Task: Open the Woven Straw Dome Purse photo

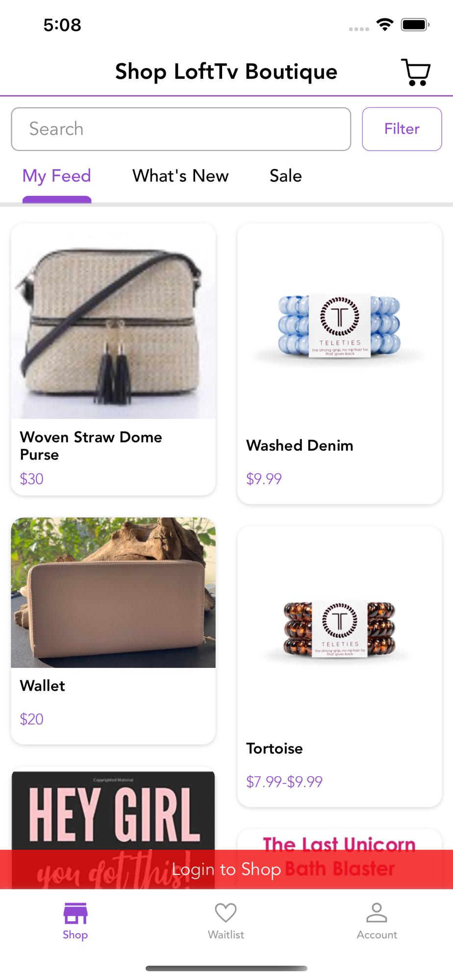Action: click(x=113, y=321)
